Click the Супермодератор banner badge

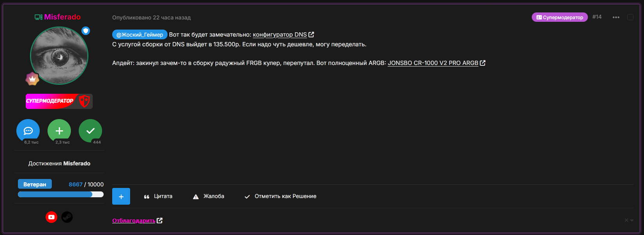[59, 101]
